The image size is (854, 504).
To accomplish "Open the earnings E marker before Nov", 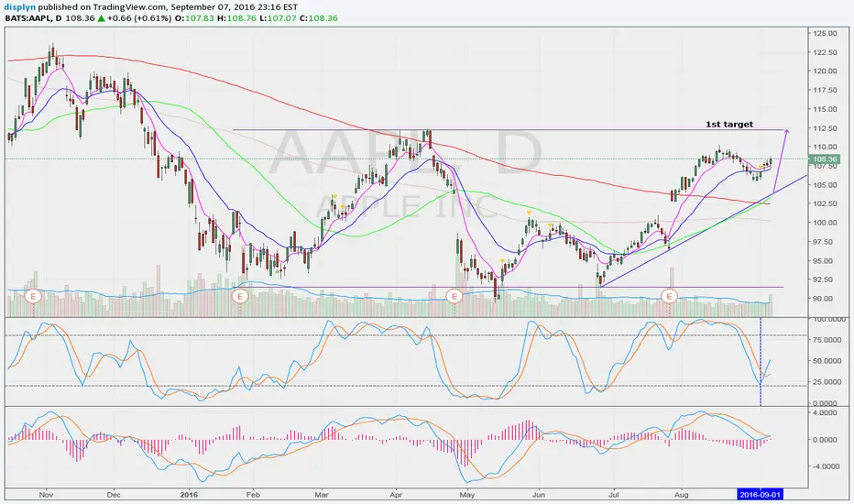I will (33, 296).
